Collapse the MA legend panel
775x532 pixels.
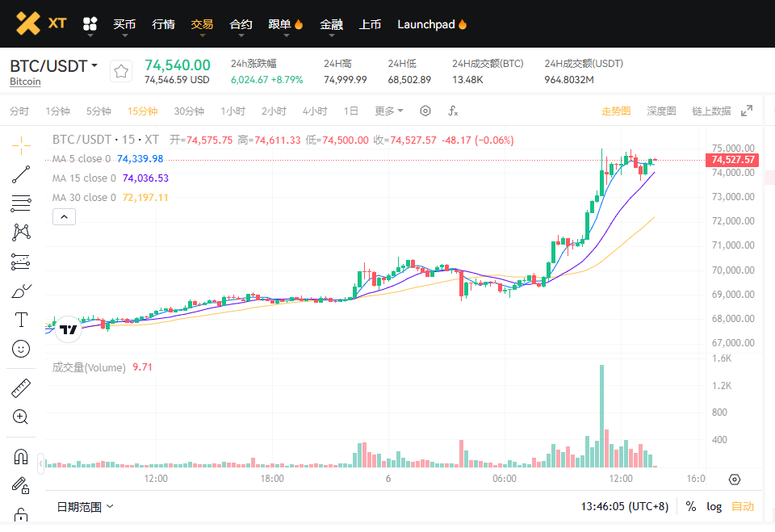[x=64, y=216]
